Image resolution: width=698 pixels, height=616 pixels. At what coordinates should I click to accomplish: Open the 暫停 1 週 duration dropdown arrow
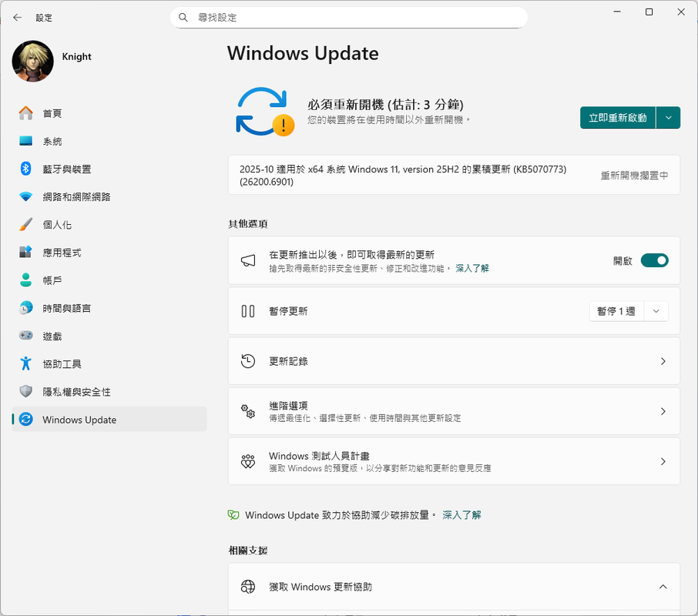click(656, 311)
